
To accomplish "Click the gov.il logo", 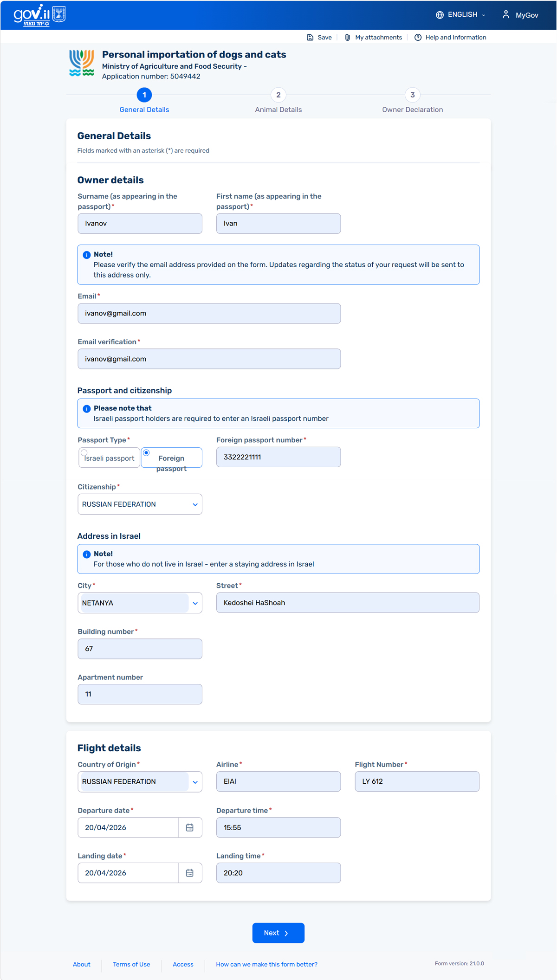I will point(39,15).
